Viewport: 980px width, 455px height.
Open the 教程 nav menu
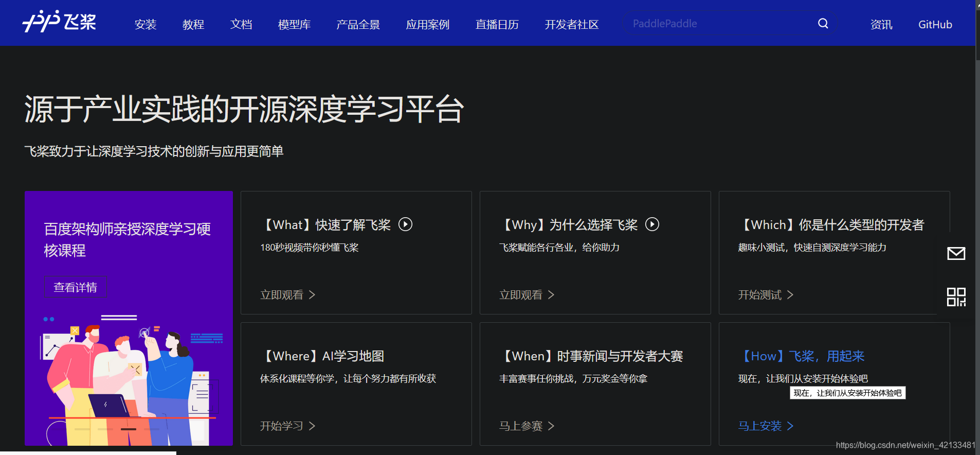pos(193,24)
